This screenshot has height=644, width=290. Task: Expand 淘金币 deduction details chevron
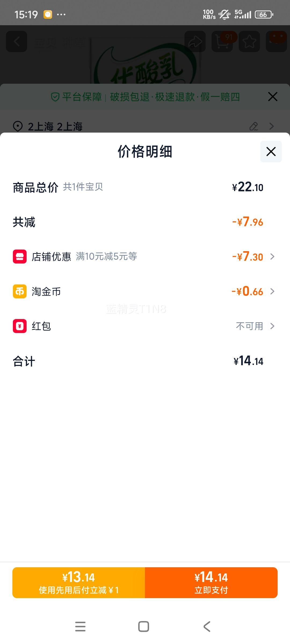click(x=272, y=291)
